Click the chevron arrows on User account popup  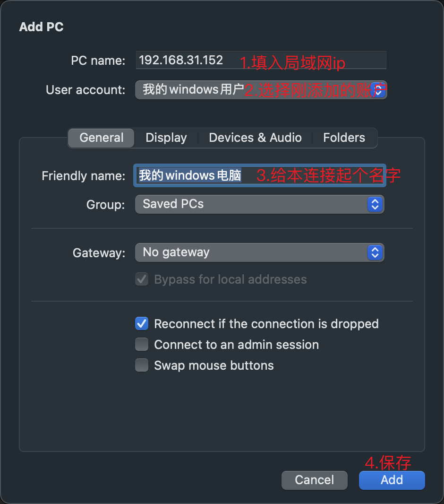pos(377,90)
